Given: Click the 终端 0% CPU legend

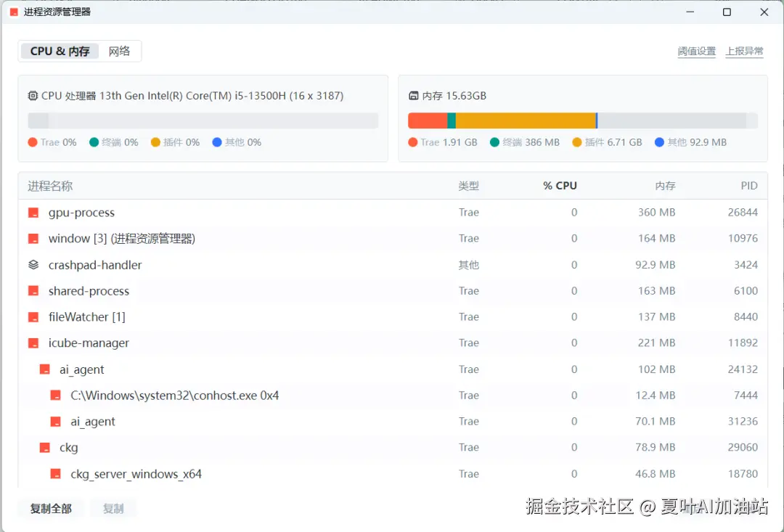Looking at the screenshot, I should pyautogui.click(x=113, y=142).
